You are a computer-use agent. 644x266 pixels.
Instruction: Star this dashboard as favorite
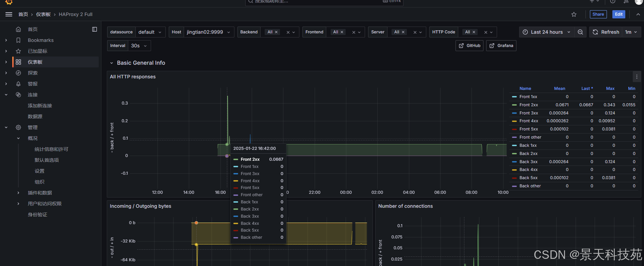(574, 14)
